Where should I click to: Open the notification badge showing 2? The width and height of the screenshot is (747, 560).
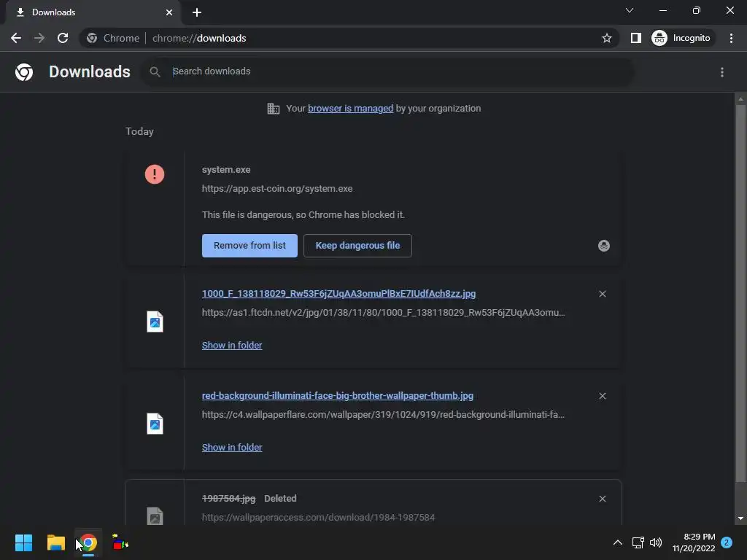(x=727, y=542)
